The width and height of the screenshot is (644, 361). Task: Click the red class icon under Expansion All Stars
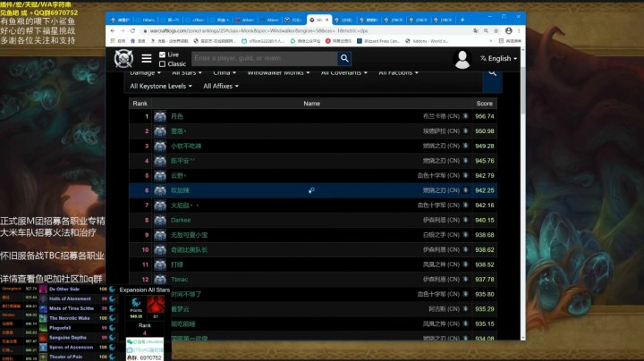[x=156, y=306]
